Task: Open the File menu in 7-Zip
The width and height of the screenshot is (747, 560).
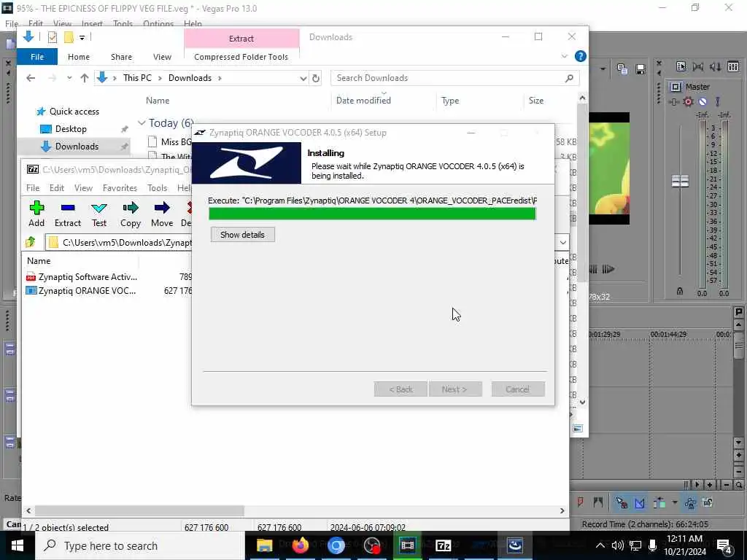Action: click(x=33, y=188)
